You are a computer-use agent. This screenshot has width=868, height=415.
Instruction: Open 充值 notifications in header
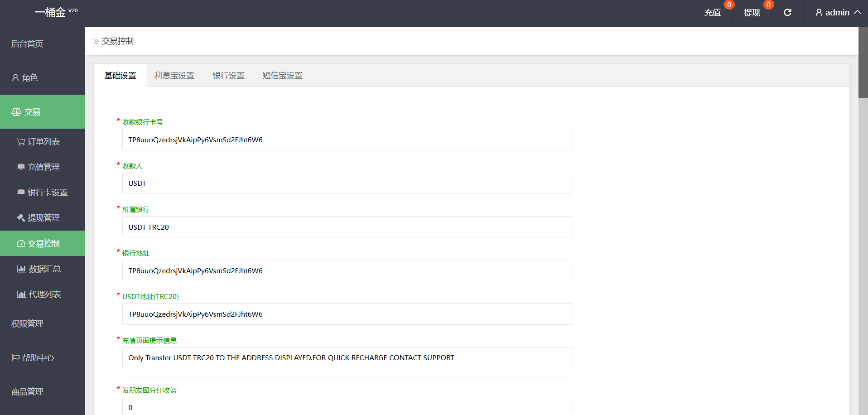(x=713, y=13)
